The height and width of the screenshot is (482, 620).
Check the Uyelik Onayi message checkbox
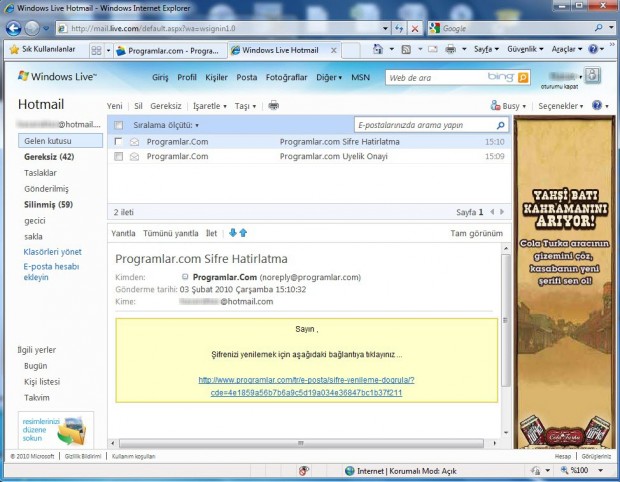click(118, 157)
